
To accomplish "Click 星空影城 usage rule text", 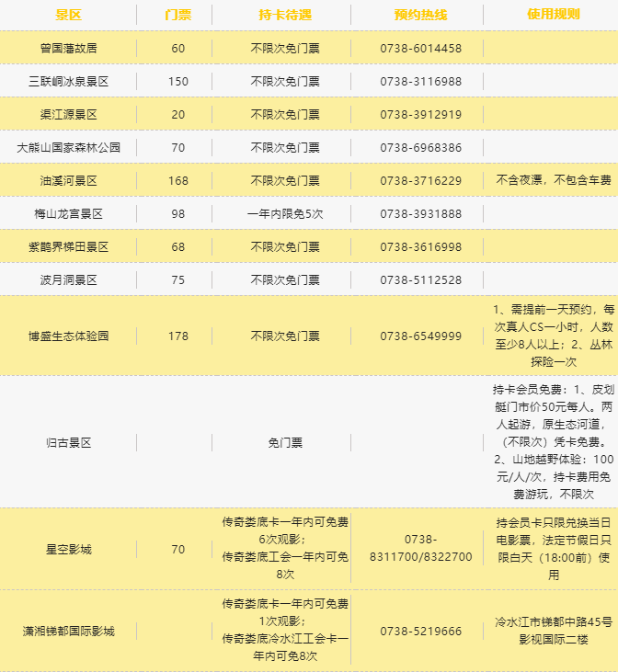I will coord(554,549).
